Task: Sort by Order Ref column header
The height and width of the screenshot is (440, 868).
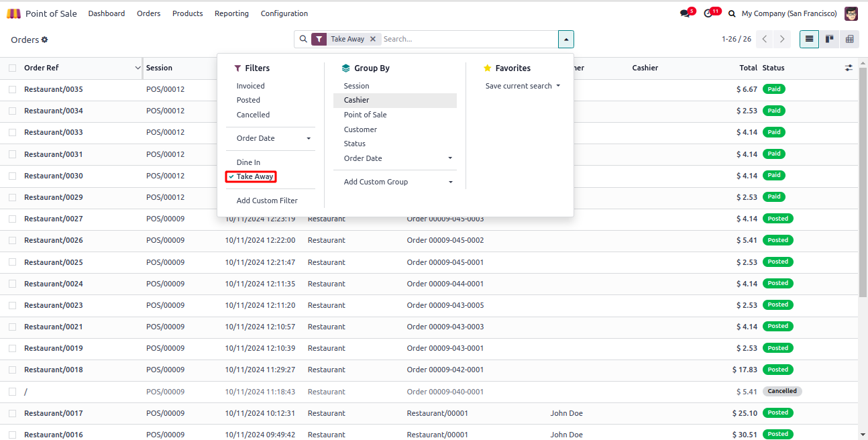Action: click(42, 68)
